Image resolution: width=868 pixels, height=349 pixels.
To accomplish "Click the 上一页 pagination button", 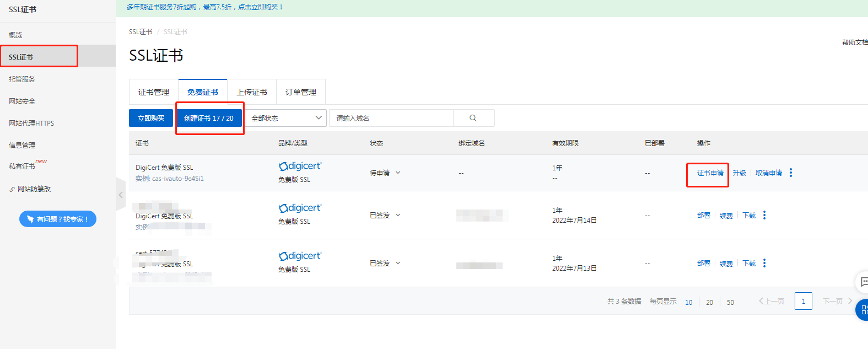I will coord(771,301).
